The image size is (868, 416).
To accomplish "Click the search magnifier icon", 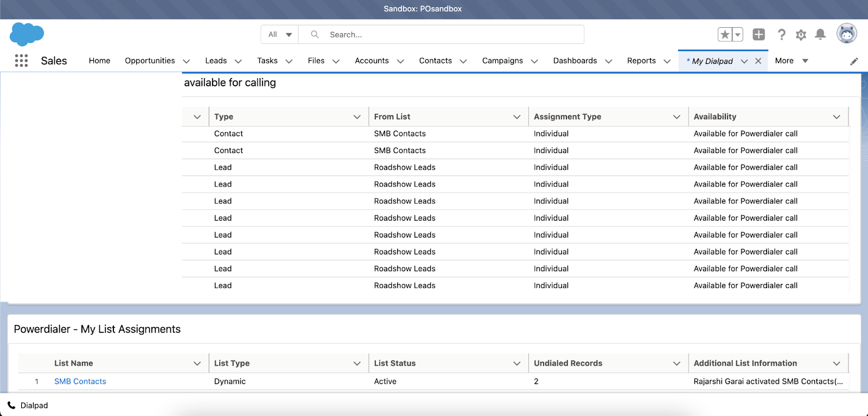I will pos(315,34).
